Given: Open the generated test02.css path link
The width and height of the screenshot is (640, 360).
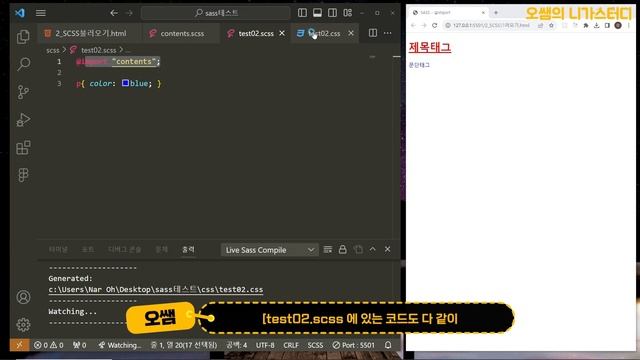Looking at the screenshot, I should click(x=156, y=289).
